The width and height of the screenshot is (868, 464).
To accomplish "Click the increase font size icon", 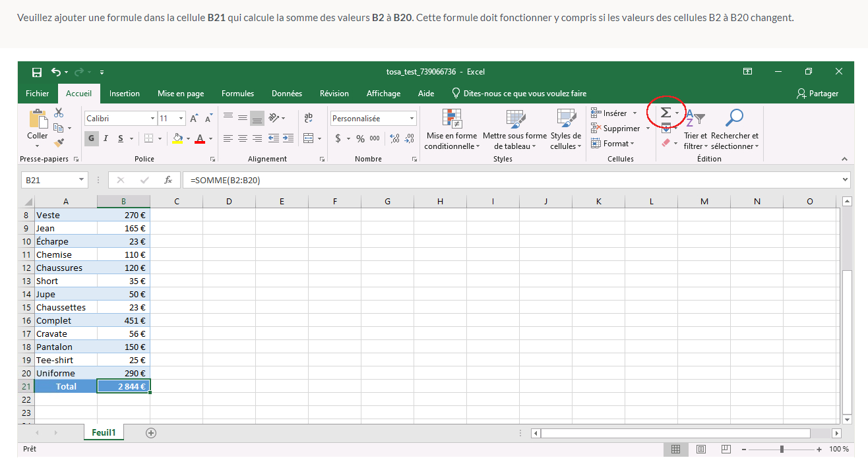I will tap(194, 119).
